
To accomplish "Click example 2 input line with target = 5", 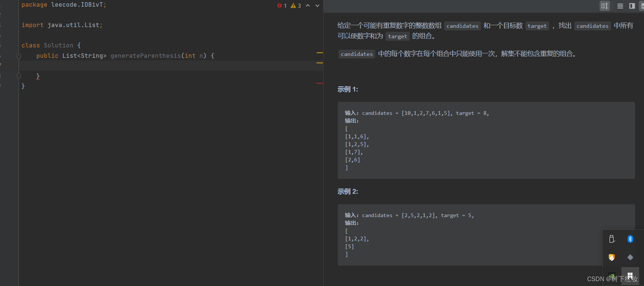I will (409, 216).
